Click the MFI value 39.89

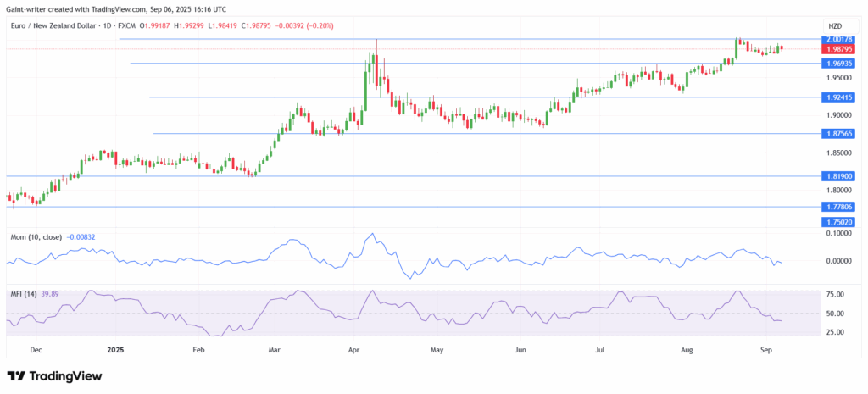pyautogui.click(x=48, y=294)
